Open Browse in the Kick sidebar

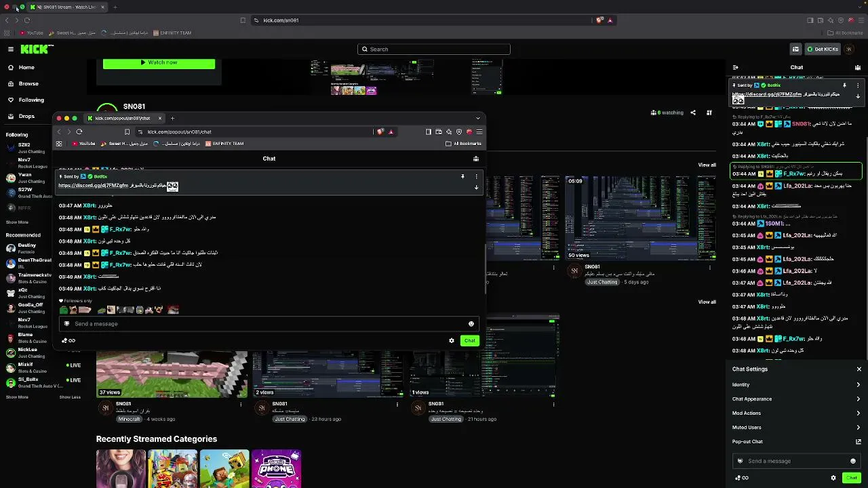28,83
